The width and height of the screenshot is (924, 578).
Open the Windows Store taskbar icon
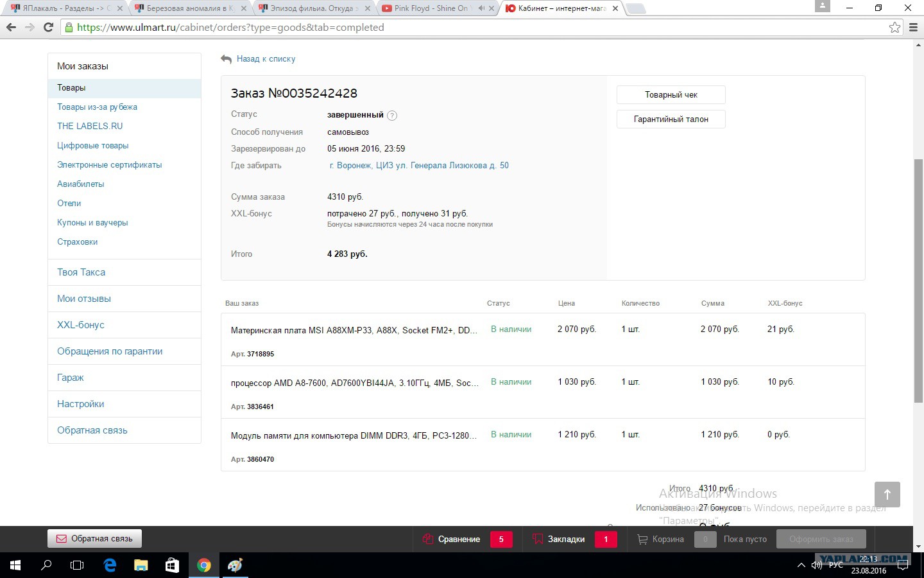pos(172,565)
